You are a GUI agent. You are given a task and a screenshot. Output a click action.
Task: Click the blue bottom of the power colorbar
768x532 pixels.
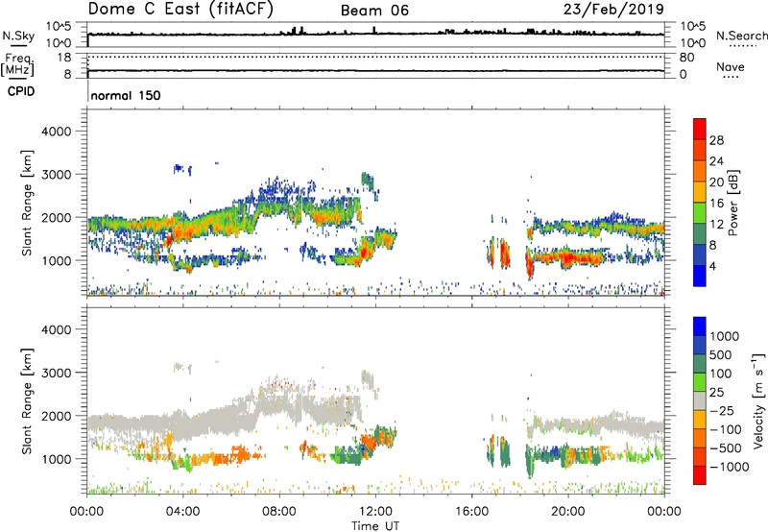[x=700, y=276]
